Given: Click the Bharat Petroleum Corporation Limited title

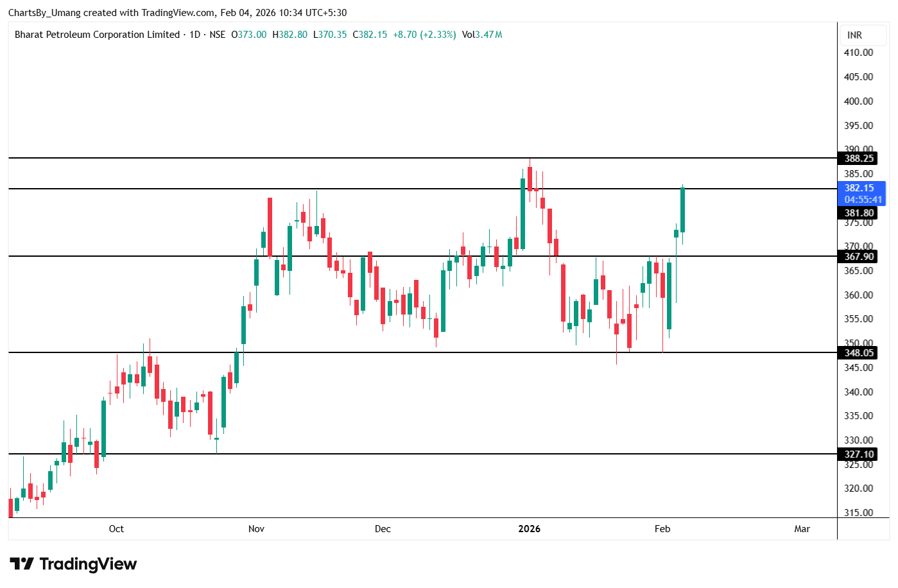Looking at the screenshot, I should 97,35.
